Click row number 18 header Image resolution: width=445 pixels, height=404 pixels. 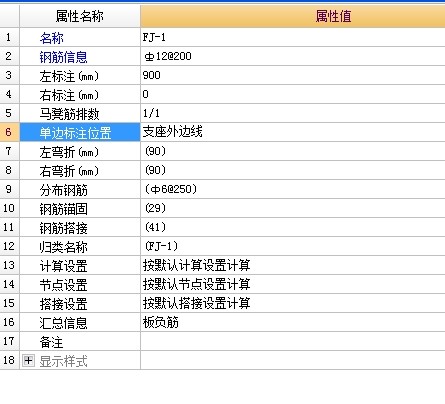[9, 360]
